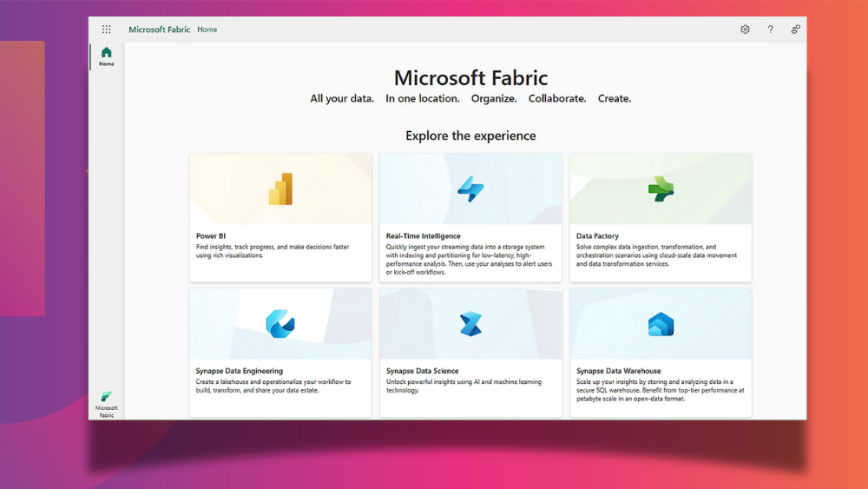Screen dimensions: 868x489
Task: Click the Home breadcrumb in the header
Action: tap(207, 30)
